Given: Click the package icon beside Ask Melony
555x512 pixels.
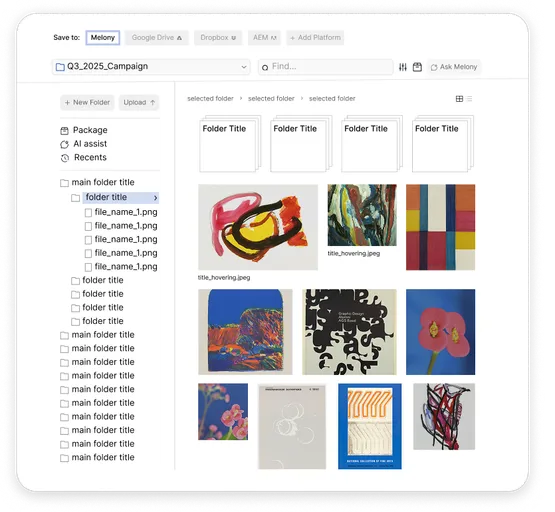Looking at the screenshot, I should coord(417,67).
